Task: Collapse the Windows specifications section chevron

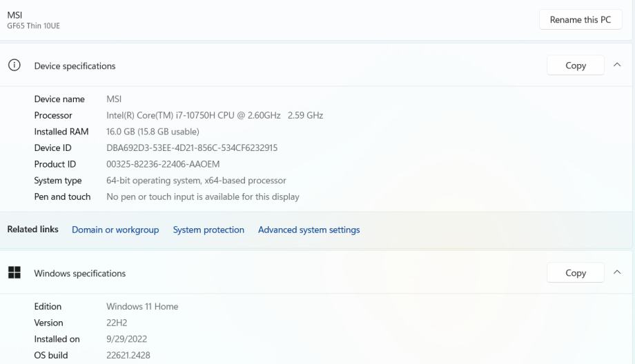Action: click(617, 273)
